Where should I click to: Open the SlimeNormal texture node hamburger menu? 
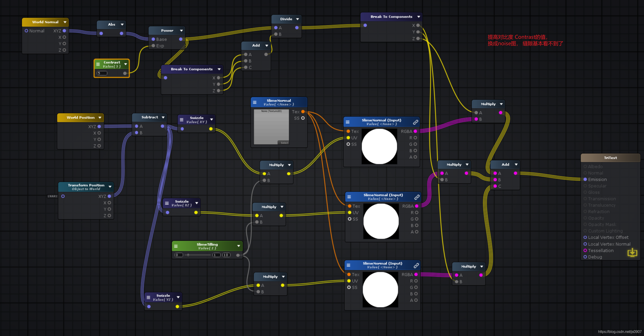click(x=255, y=102)
